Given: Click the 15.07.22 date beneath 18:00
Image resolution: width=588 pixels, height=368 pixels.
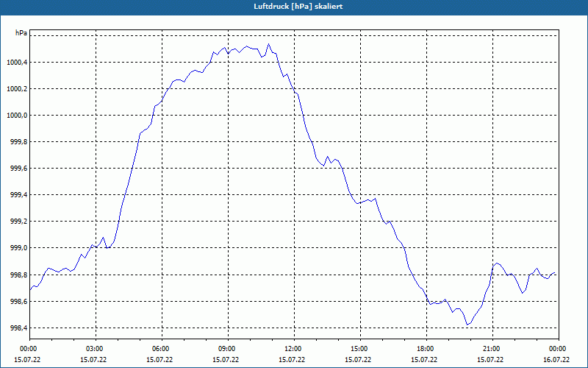Looking at the screenshot, I should coord(424,360).
